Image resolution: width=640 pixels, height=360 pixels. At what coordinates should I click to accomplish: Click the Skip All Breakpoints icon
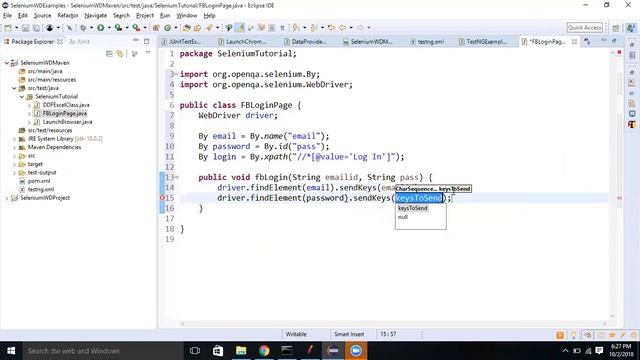point(69,28)
